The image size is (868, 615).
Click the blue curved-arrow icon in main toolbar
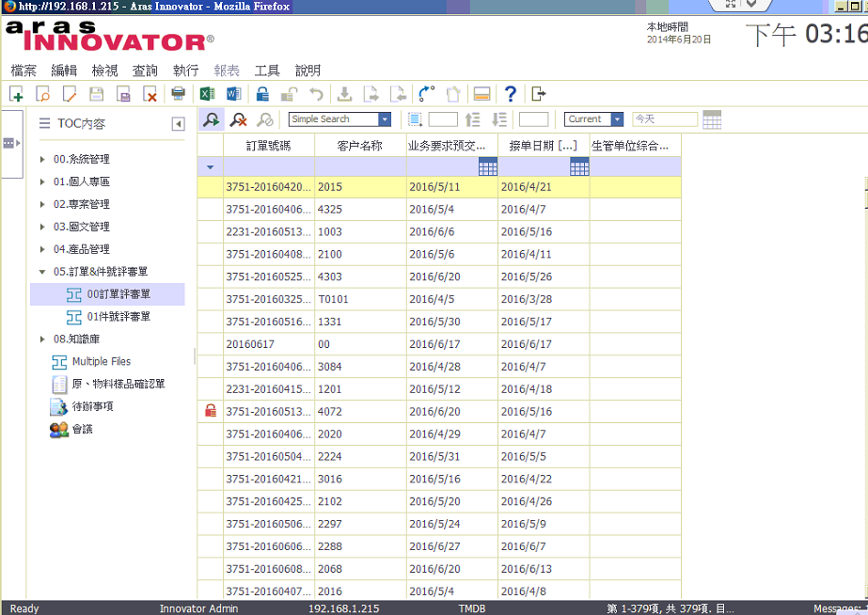426,94
